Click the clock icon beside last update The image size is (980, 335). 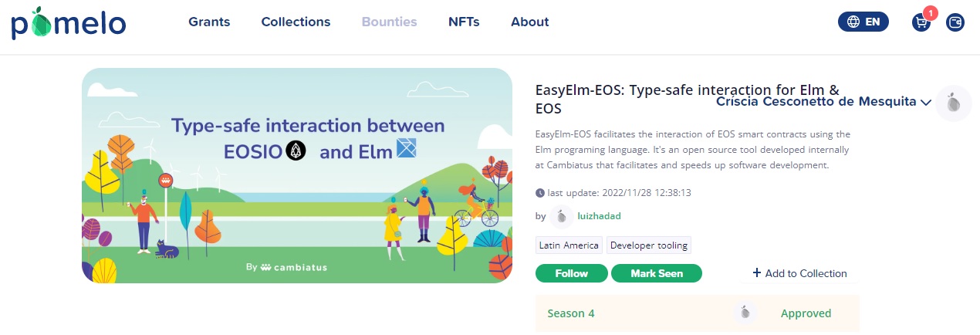(539, 193)
